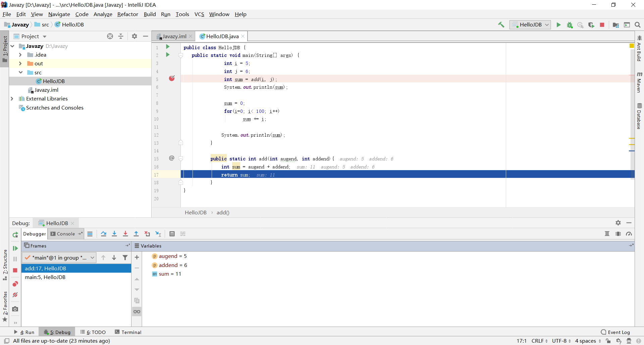Open the "main"@1 thread dropdown
644x345 pixels.
(59, 258)
